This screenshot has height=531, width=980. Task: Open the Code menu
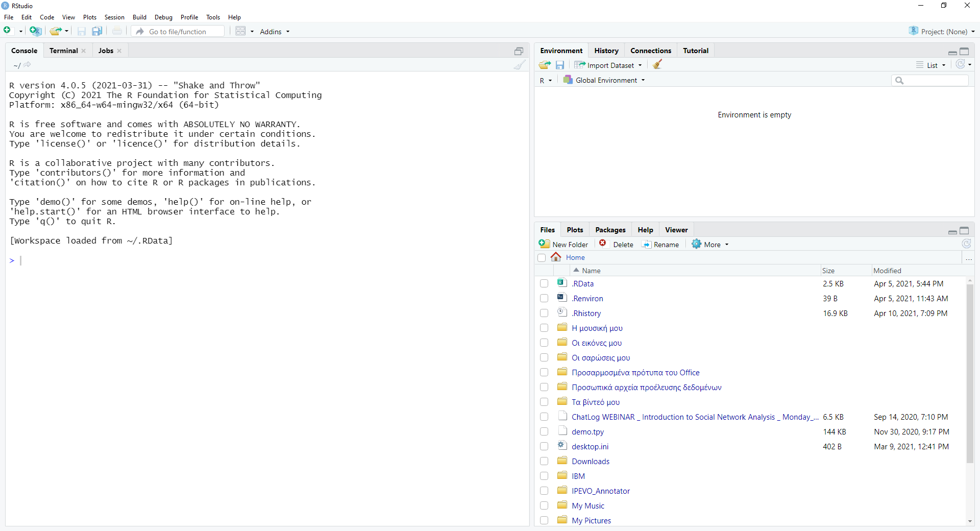coord(47,17)
